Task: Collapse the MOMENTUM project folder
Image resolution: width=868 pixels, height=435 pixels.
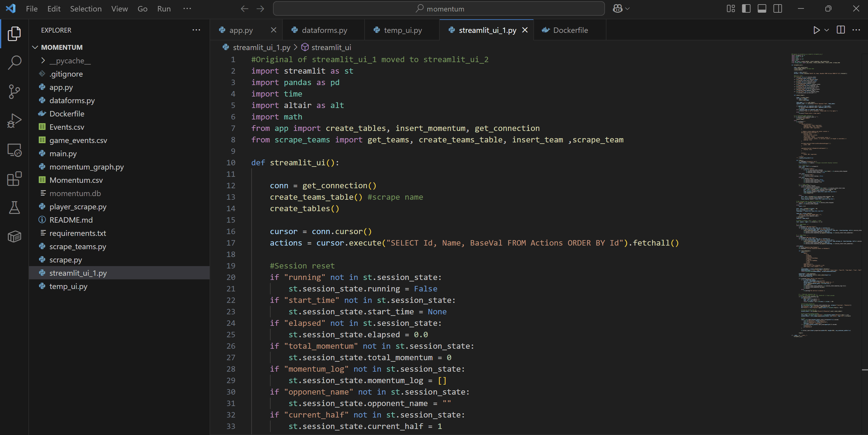Action: pos(62,47)
